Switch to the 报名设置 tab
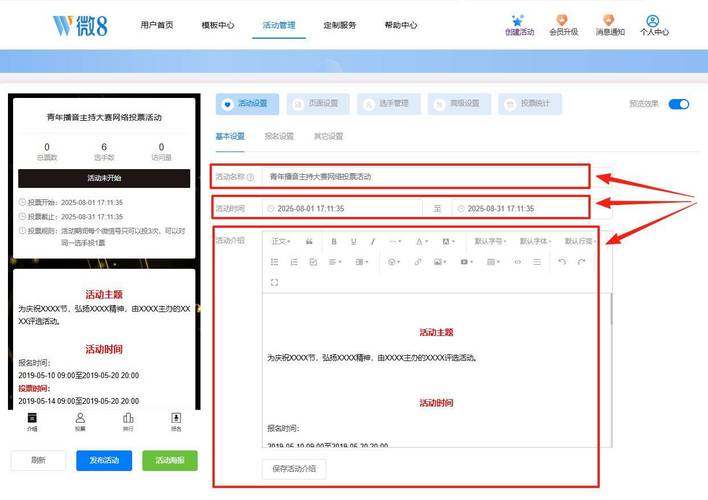This screenshot has width=708, height=500. [278, 136]
